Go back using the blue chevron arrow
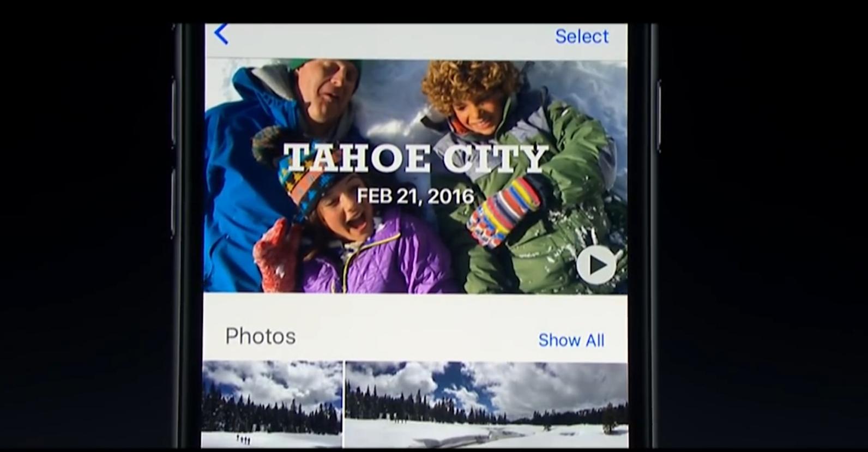Screen dimensions: 868x452 [221, 34]
